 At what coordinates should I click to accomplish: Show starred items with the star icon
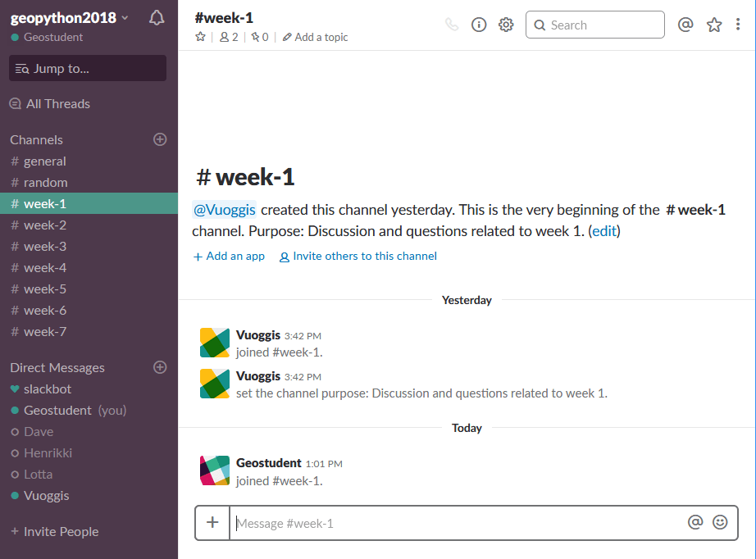click(713, 25)
